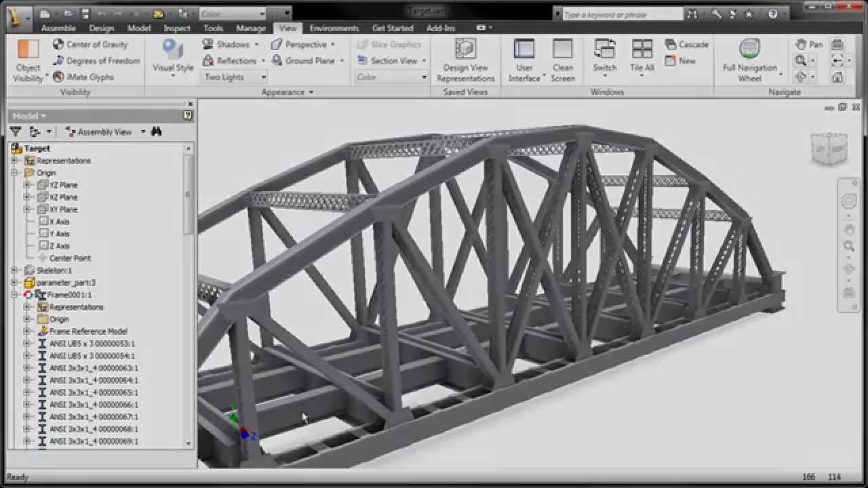Click the ViewCube in the viewport

(x=829, y=149)
